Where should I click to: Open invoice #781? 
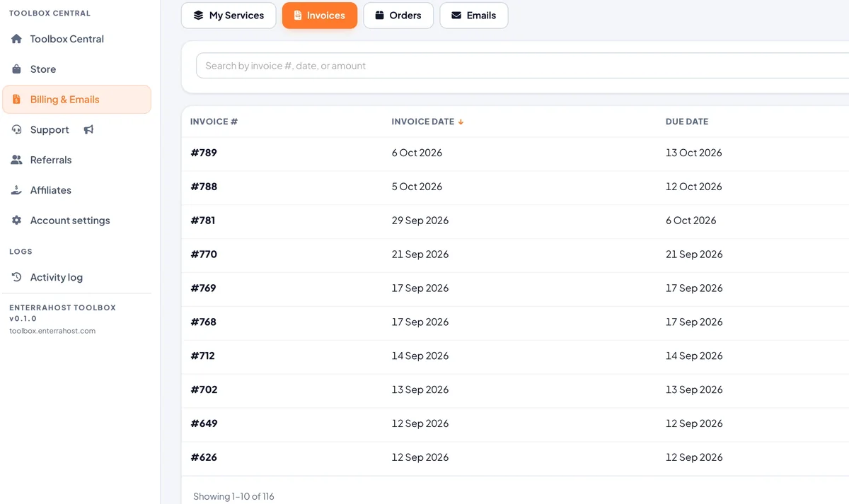click(203, 221)
